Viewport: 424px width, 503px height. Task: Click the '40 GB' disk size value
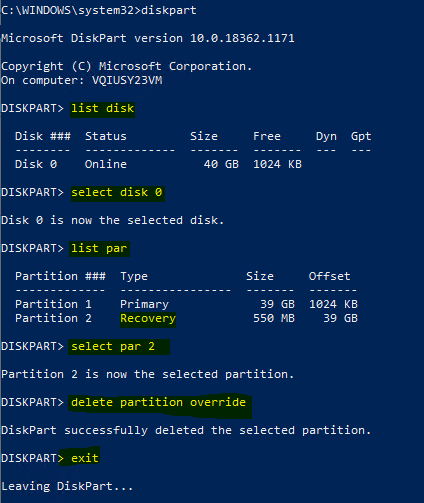221,164
